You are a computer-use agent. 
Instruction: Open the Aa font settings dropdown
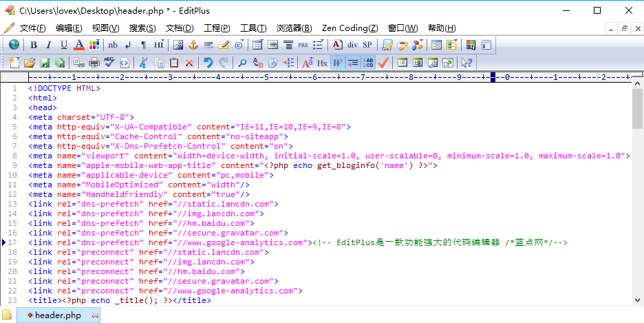[x=308, y=63]
